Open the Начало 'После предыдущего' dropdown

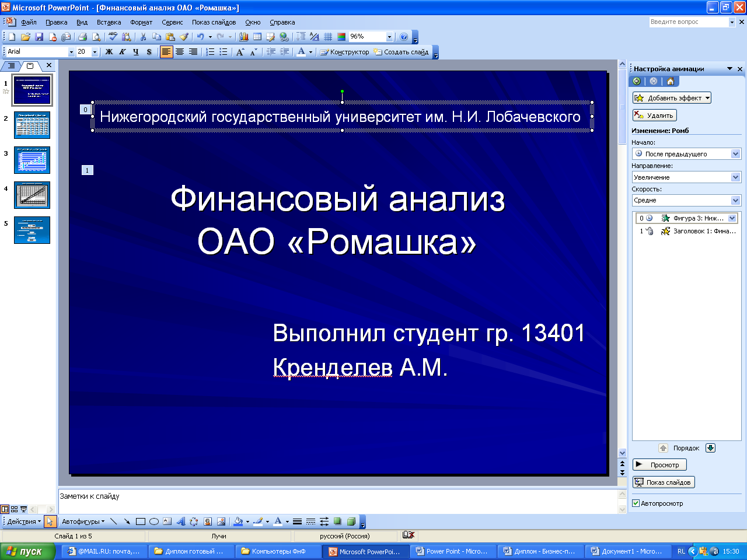pos(735,154)
